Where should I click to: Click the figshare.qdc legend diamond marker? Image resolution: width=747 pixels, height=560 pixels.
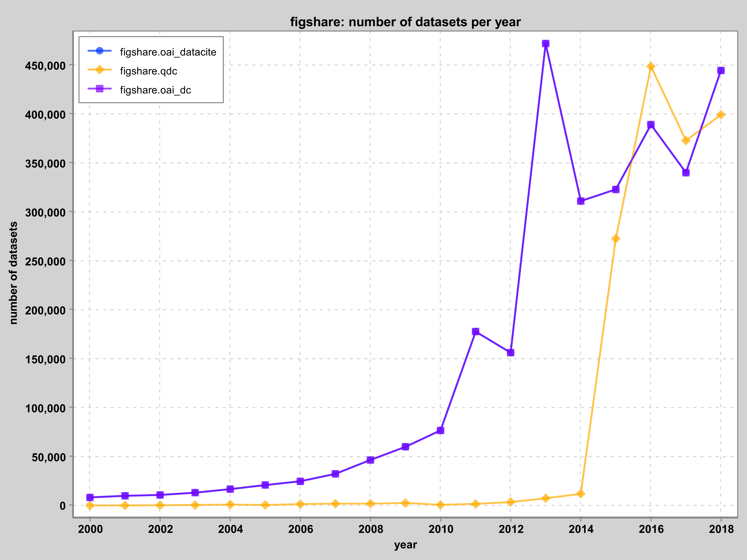pos(100,70)
